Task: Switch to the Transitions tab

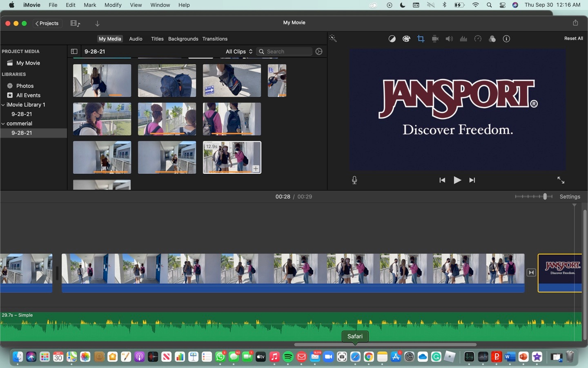Action: click(215, 39)
